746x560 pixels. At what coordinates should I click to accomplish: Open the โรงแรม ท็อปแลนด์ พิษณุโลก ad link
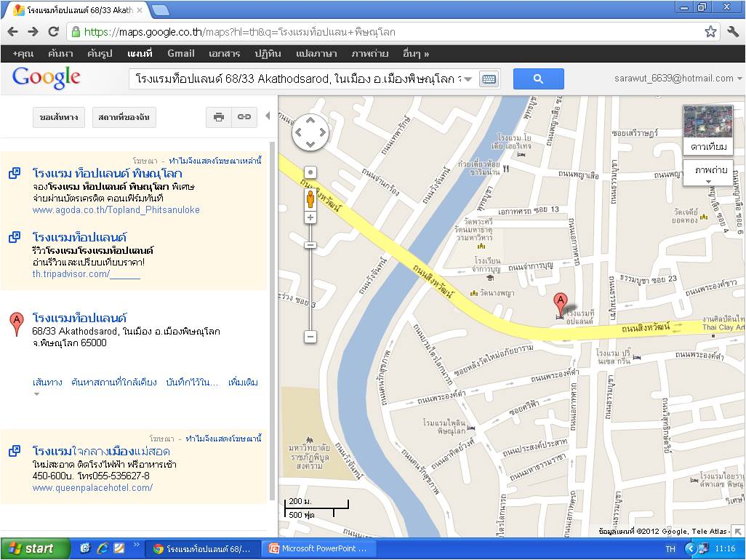click(107, 173)
